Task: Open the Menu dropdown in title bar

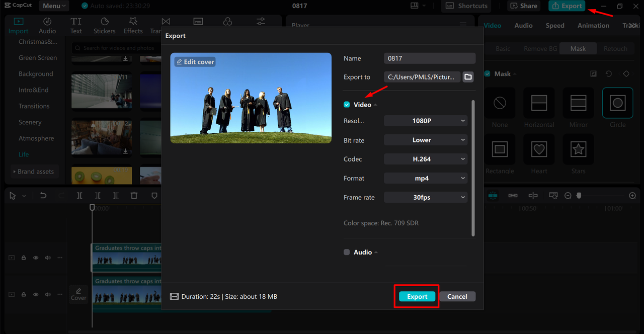Action: click(x=53, y=6)
